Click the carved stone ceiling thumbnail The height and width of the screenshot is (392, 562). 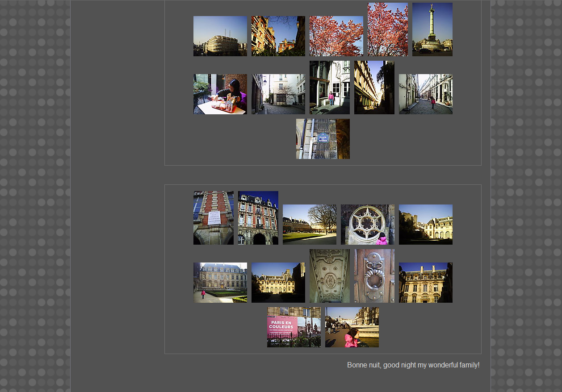pyautogui.click(x=329, y=276)
